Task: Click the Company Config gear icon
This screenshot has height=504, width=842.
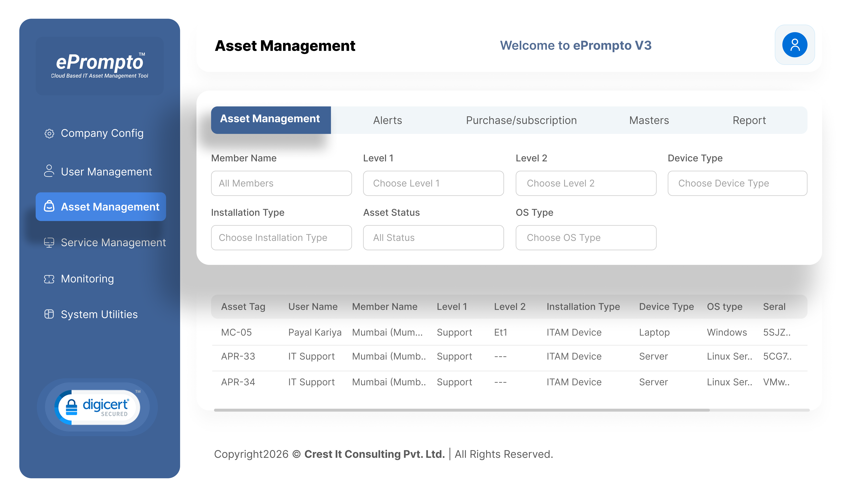Action: pyautogui.click(x=49, y=133)
